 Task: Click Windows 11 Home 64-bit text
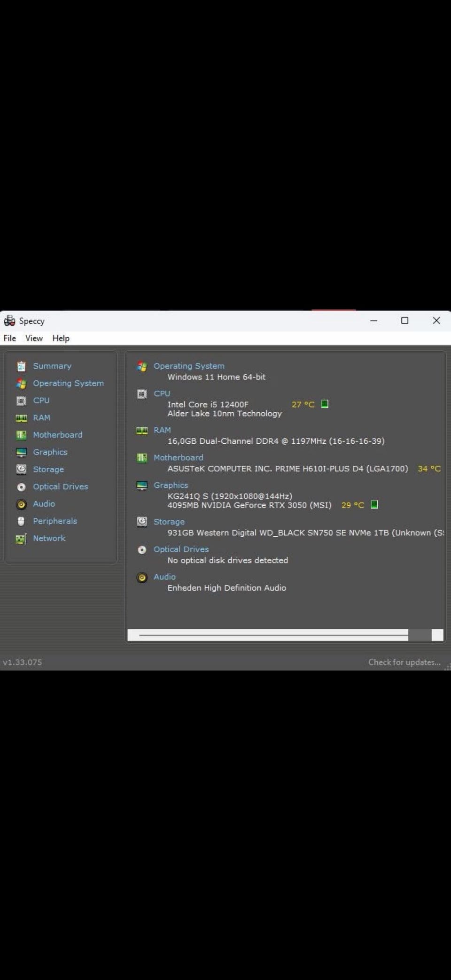pos(216,377)
